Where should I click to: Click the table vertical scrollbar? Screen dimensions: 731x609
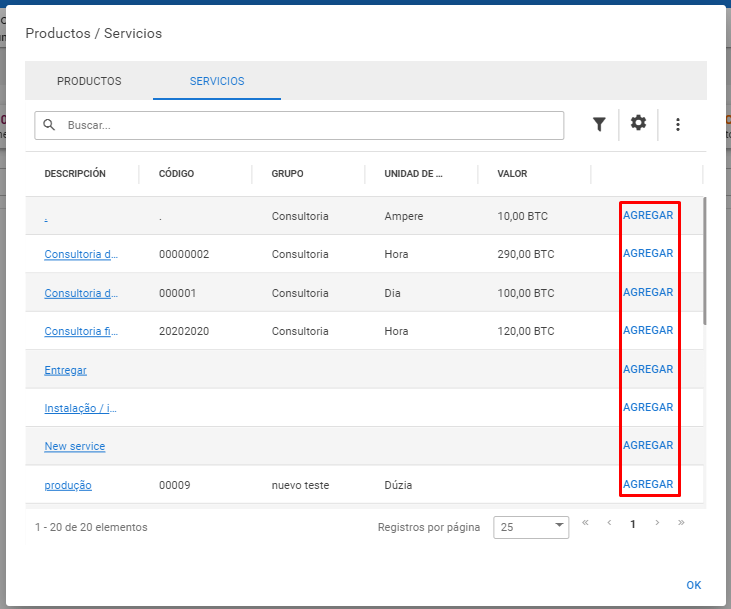point(704,261)
